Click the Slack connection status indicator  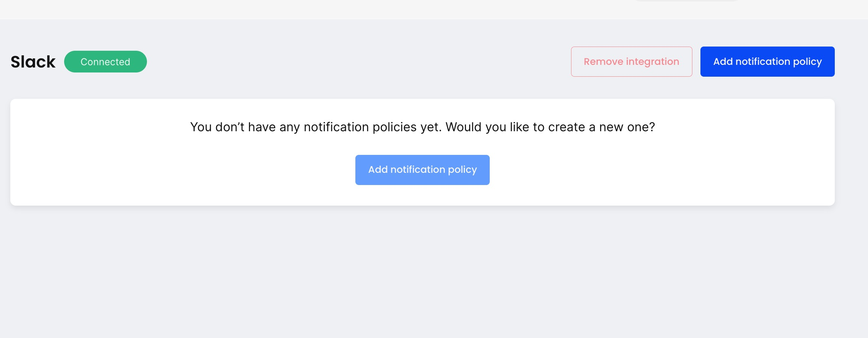coord(105,61)
